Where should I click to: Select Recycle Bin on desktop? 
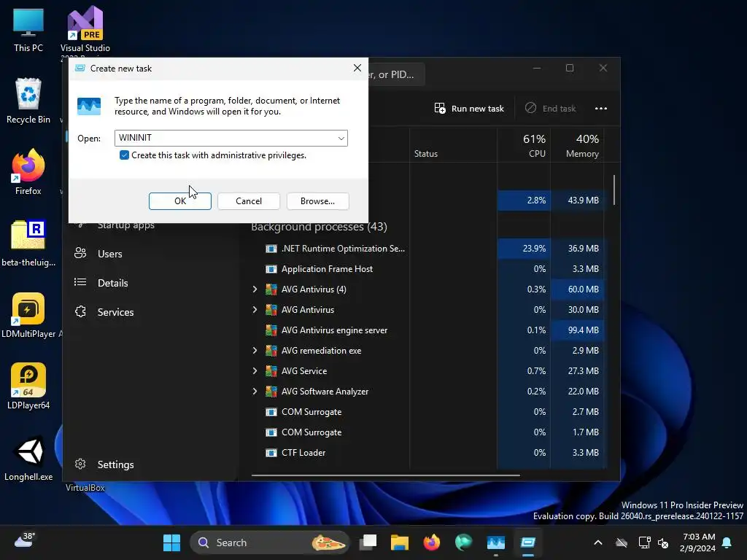click(28, 101)
